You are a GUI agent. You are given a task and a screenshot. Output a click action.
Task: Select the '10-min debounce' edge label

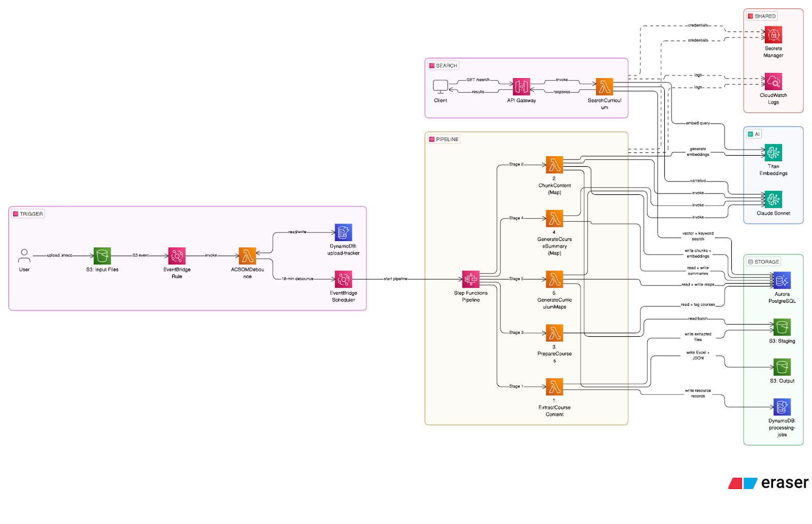pyautogui.click(x=297, y=279)
